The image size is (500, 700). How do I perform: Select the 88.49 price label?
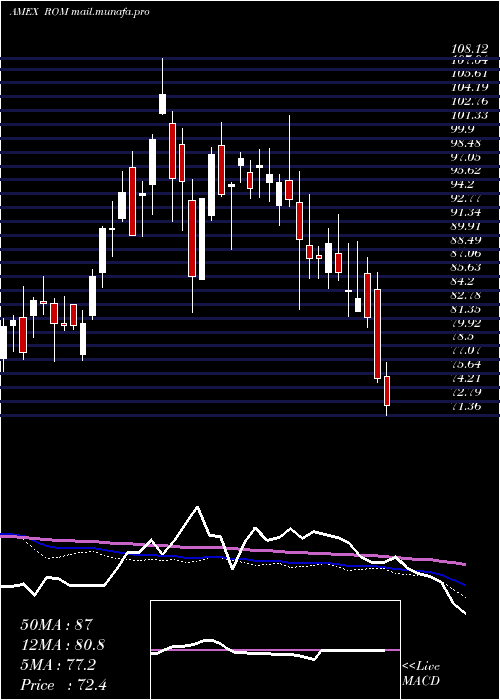click(x=466, y=240)
